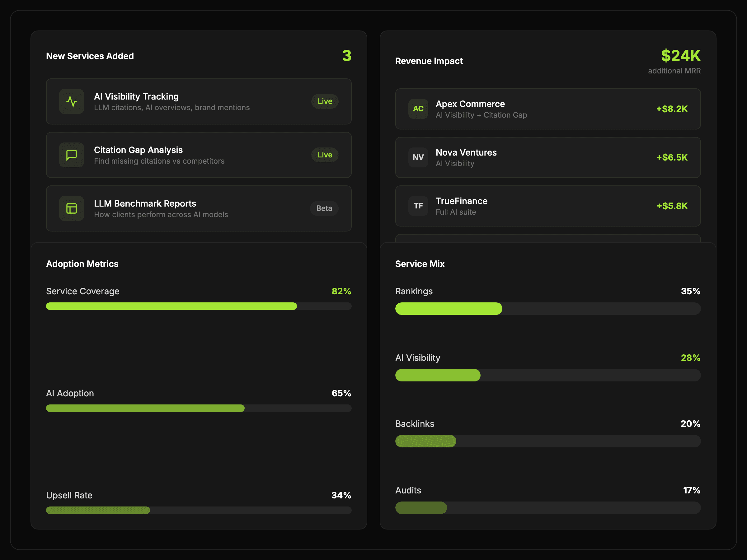Click the AI Visibility Tracking pulse icon

click(x=71, y=101)
